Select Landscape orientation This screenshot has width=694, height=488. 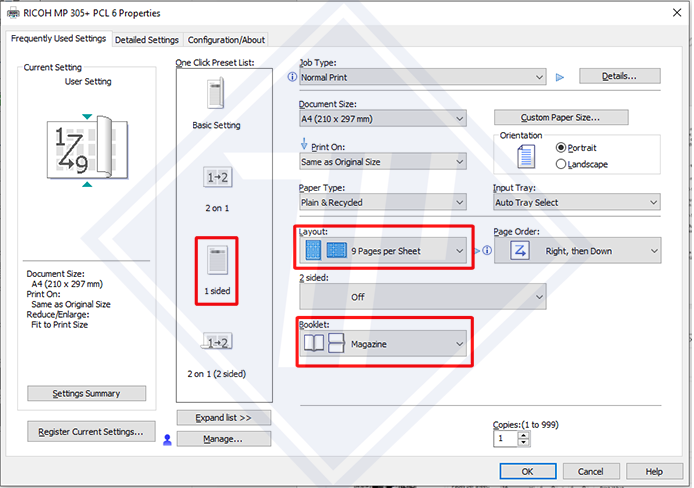point(560,164)
